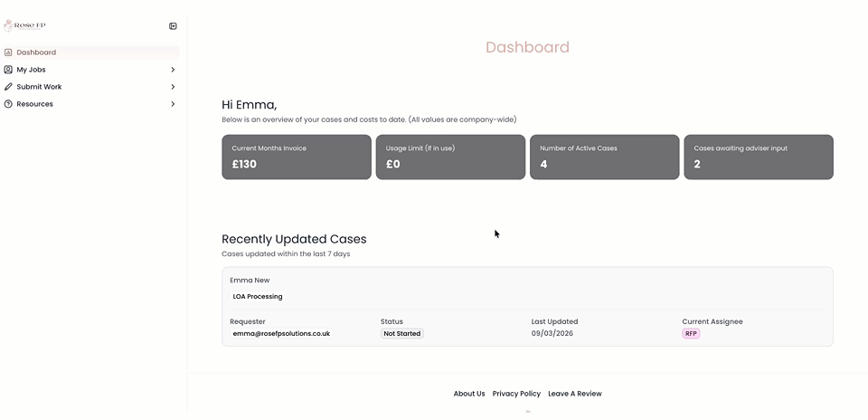Click the Number of Active Cases card
The width and height of the screenshot is (868, 420).
point(604,157)
